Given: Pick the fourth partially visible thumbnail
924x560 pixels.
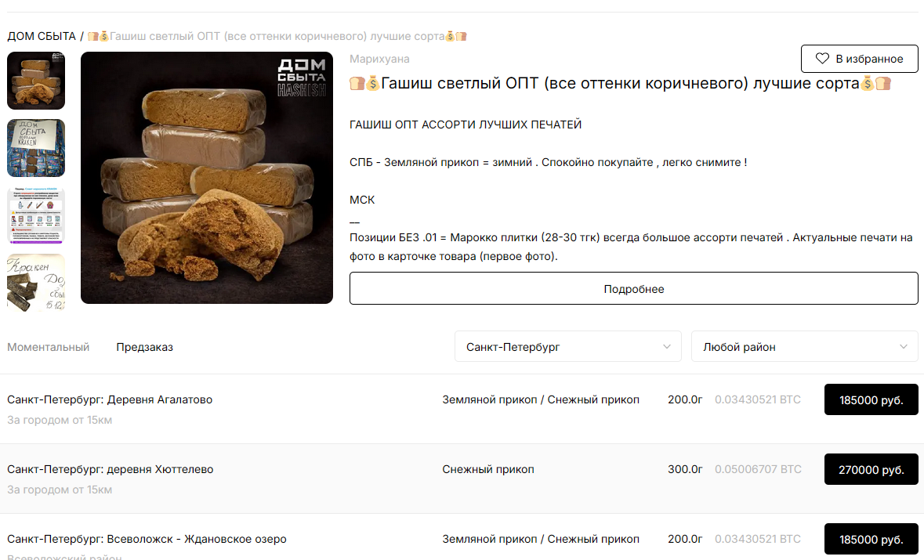Looking at the screenshot, I should 36,282.
